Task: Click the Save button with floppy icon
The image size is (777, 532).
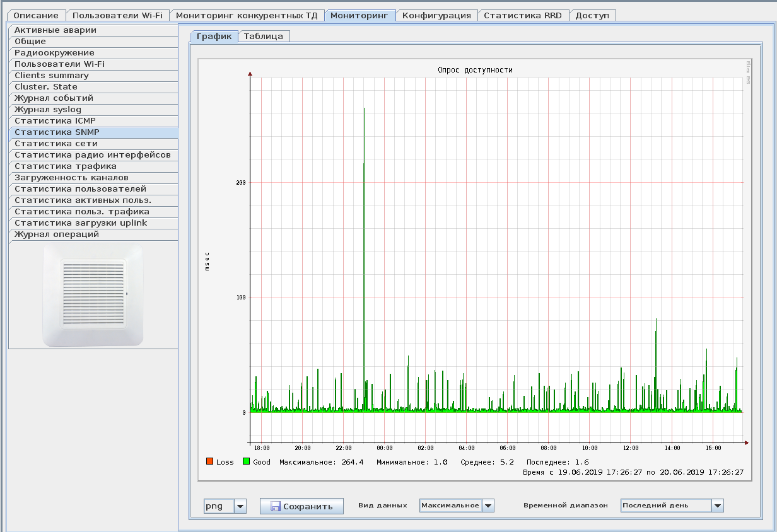Action: (301, 506)
